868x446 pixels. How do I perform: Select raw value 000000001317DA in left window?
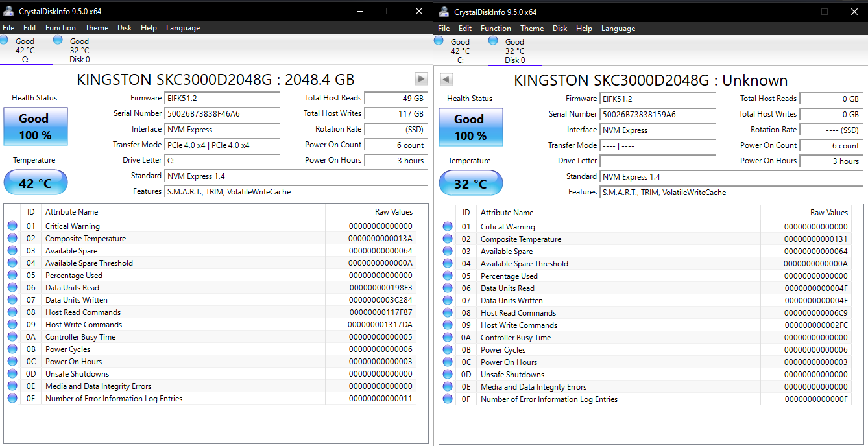click(380, 325)
